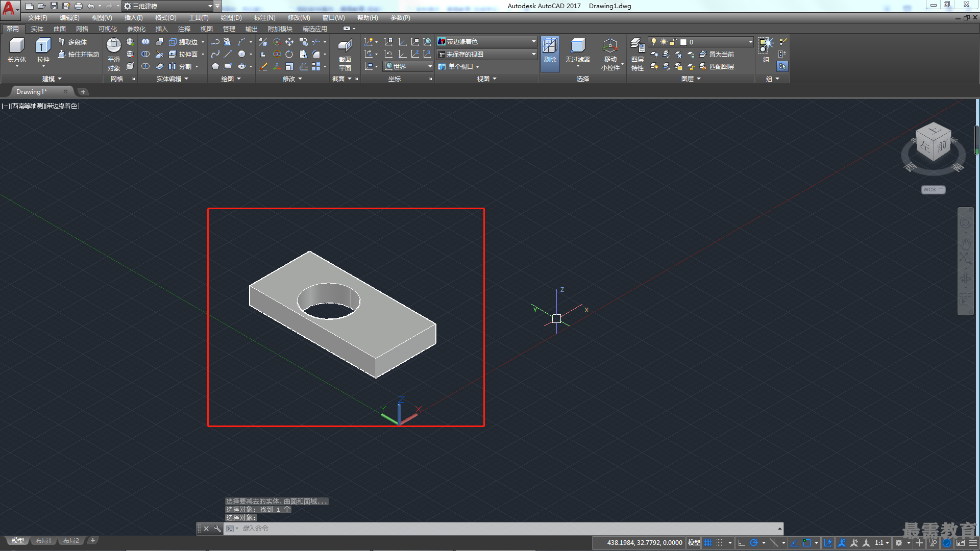This screenshot has height=551, width=980.
Task: Open the 未保存的视图 view dropdown
Action: [x=487, y=54]
